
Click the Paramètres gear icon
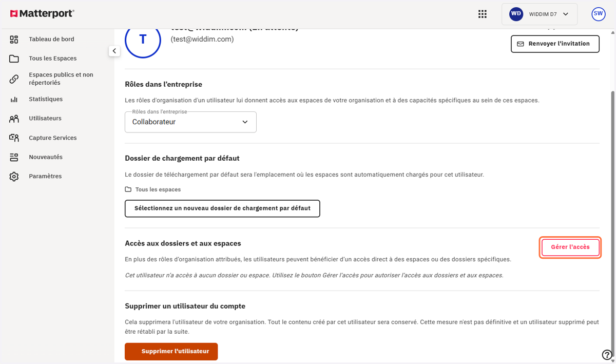pyautogui.click(x=14, y=176)
